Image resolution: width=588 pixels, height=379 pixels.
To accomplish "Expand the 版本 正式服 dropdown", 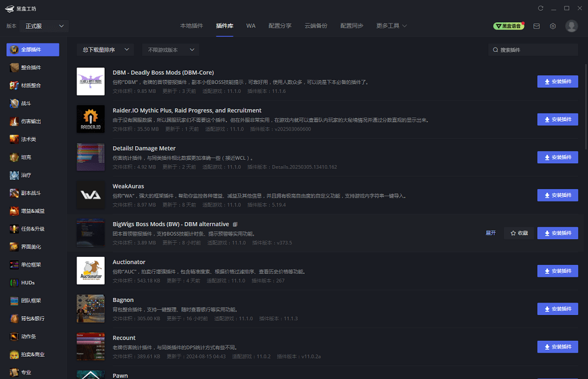I will pos(44,26).
